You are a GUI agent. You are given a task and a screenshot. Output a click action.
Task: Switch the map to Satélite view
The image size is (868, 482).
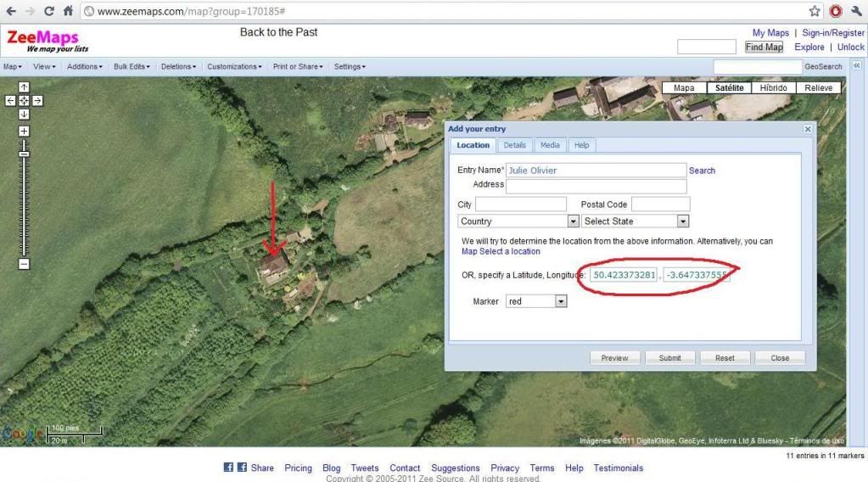click(x=729, y=88)
